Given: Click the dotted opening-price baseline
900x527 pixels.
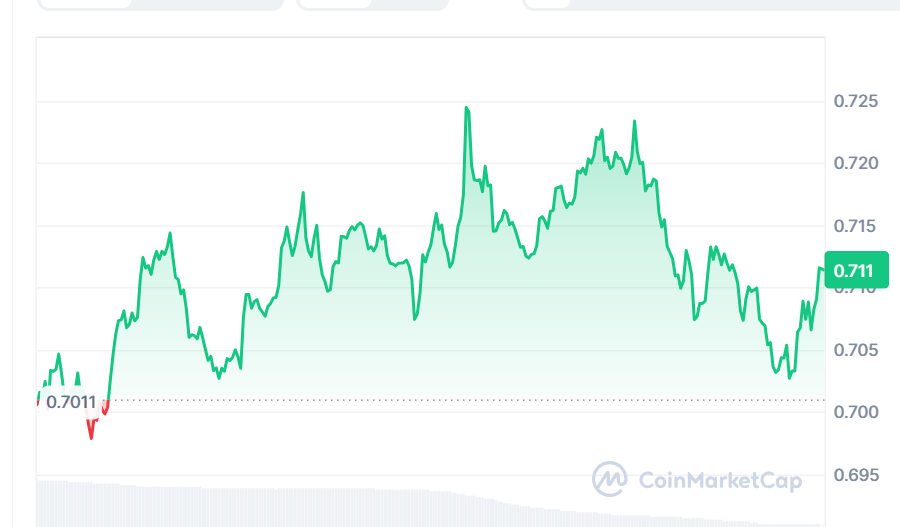Looking at the screenshot, I should (450, 400).
